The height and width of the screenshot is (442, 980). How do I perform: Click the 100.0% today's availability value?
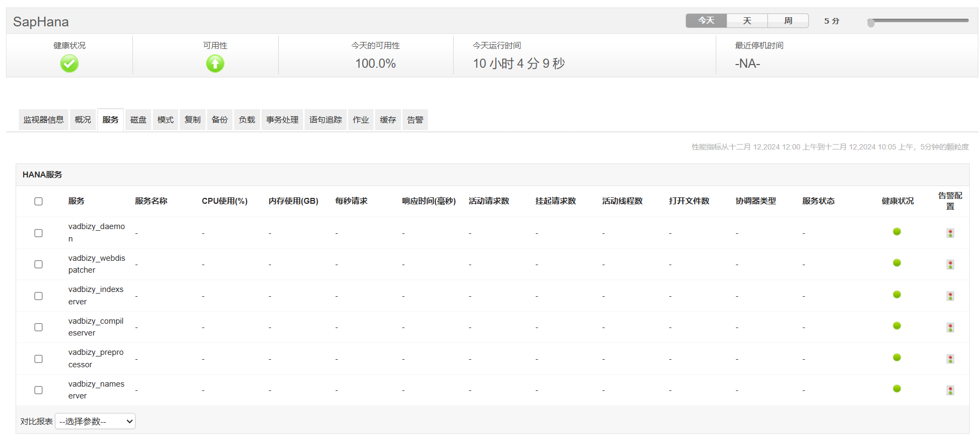[x=376, y=63]
